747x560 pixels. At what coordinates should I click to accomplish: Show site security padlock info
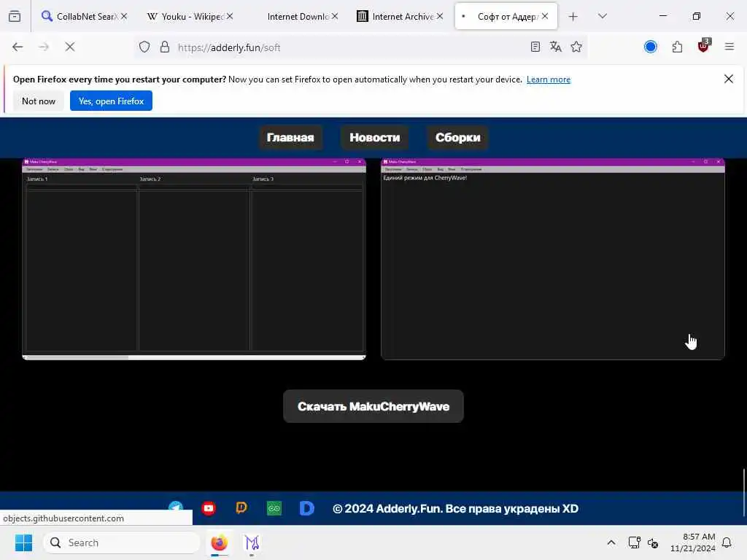tap(164, 47)
